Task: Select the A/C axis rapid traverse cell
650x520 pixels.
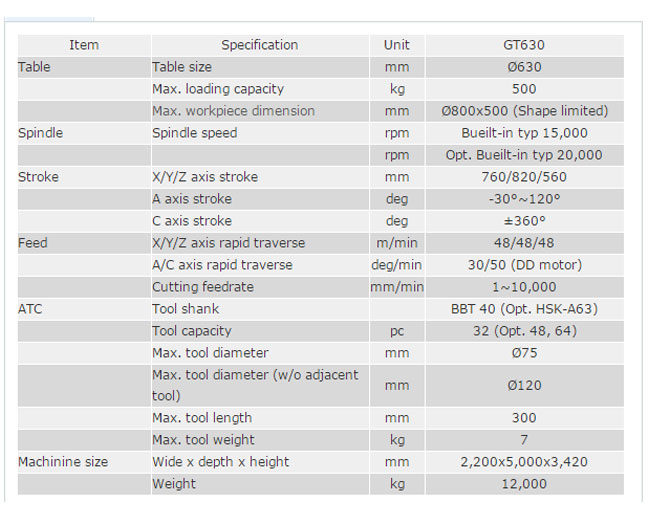Action: point(222,265)
